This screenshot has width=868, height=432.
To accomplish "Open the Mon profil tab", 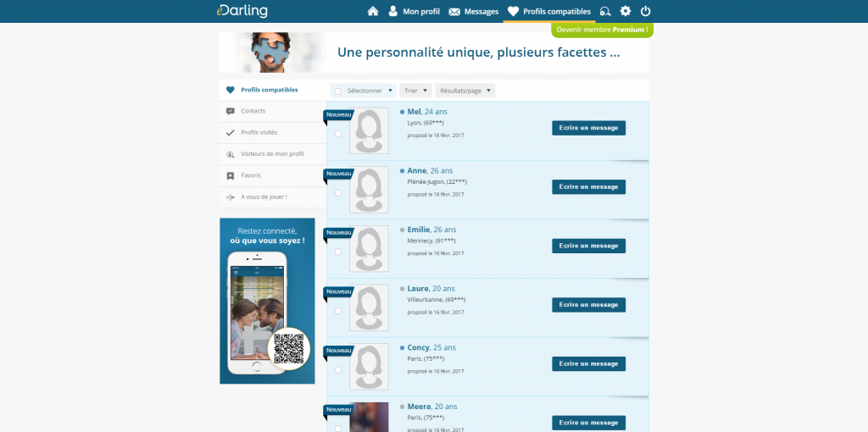I will tap(414, 11).
